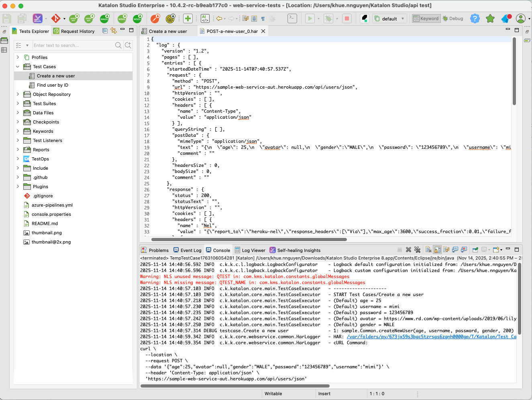This screenshot has height=400, width=532.
Task: Open a terminal from the toolbar
Action: [292, 18]
